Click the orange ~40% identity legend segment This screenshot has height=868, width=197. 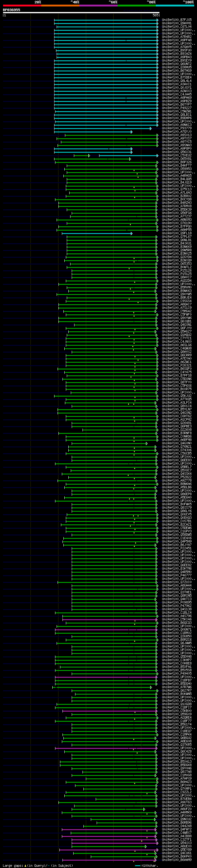click(x=60, y=6)
